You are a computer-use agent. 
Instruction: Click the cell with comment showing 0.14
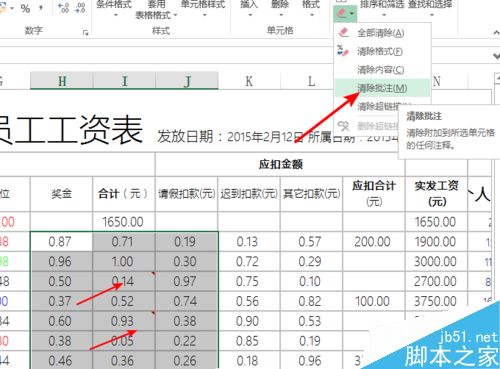[124, 282]
